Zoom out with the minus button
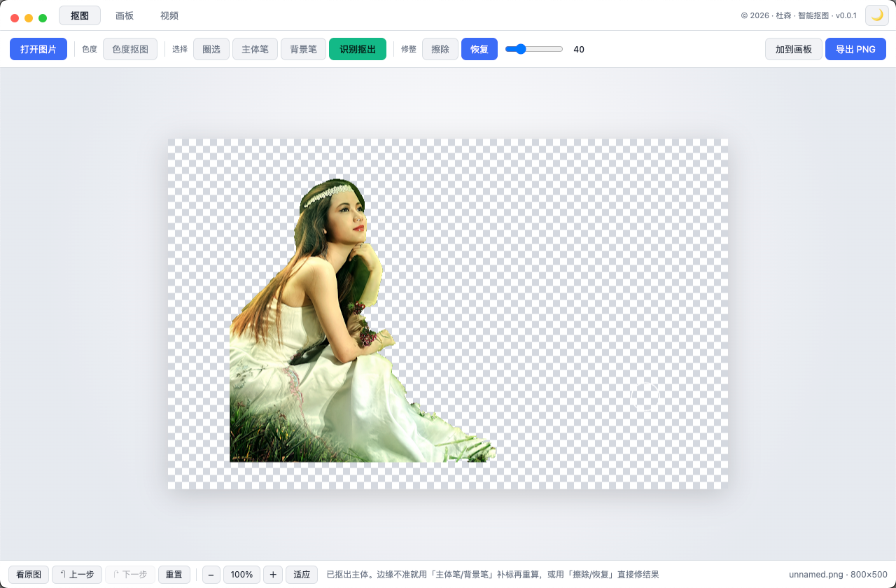This screenshot has width=896, height=588. coord(211,575)
